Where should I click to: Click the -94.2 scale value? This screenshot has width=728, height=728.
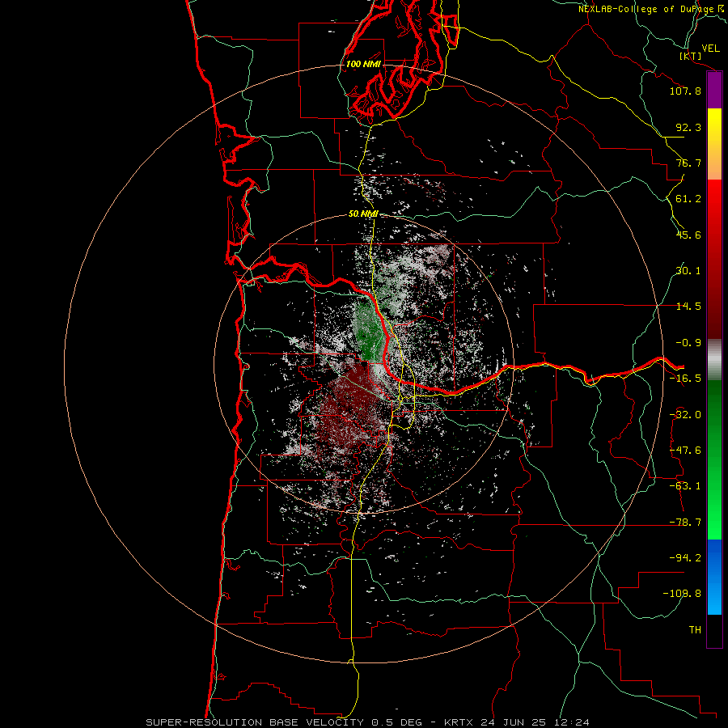[x=685, y=558]
